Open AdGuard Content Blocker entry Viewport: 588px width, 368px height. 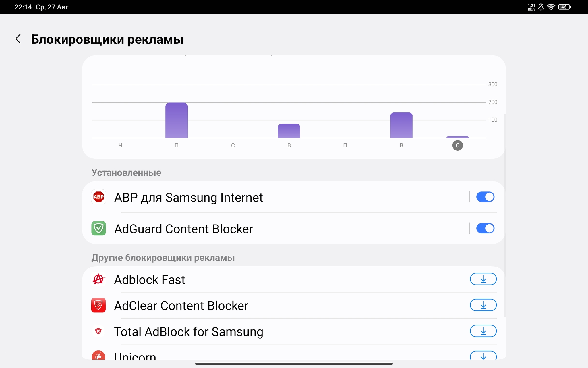(x=276, y=229)
